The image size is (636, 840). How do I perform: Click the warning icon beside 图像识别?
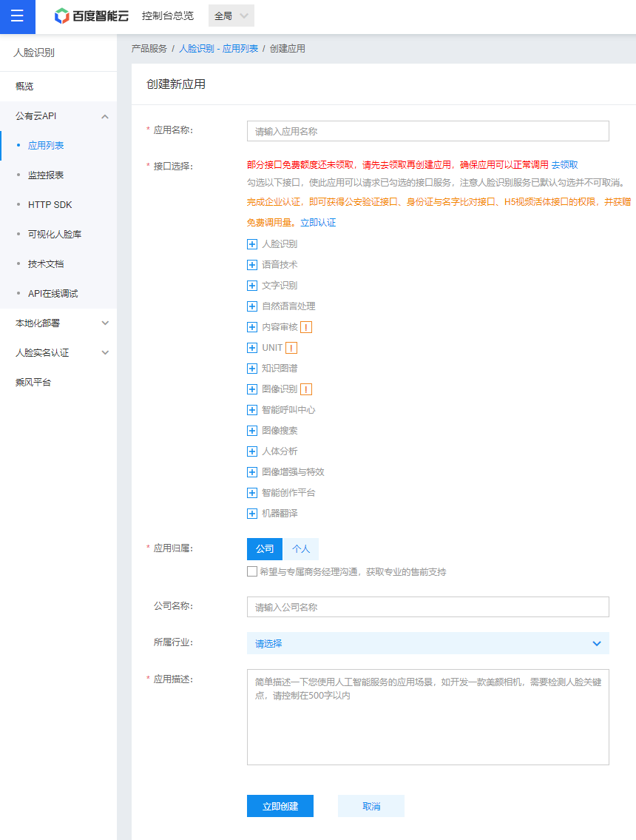pos(306,389)
